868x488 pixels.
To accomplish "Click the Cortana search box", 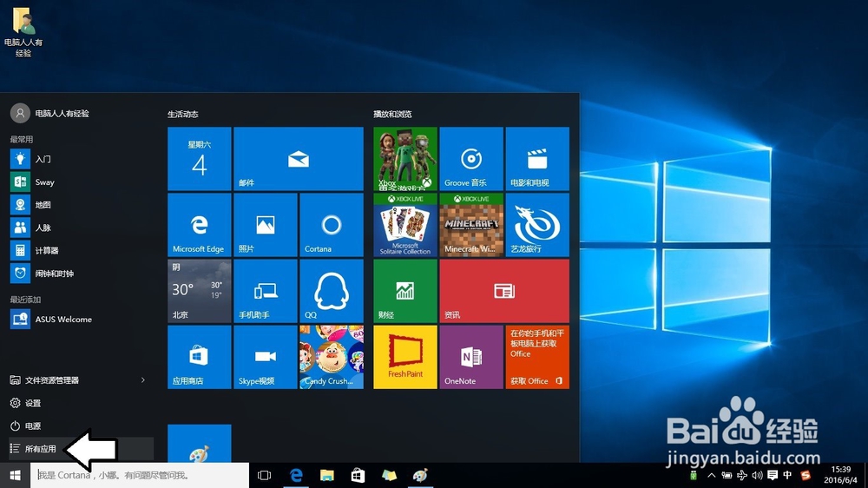I will 140,475.
